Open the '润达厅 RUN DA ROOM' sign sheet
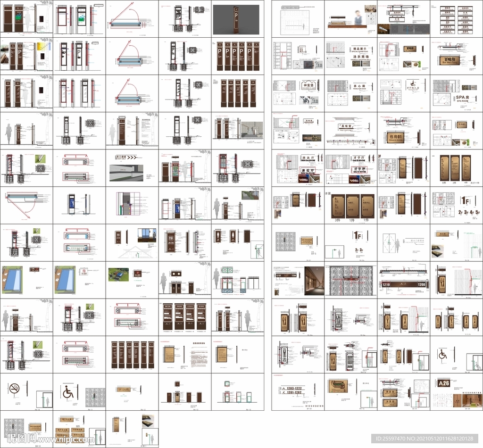The width and height of the screenshot is (483, 448). (298, 168)
